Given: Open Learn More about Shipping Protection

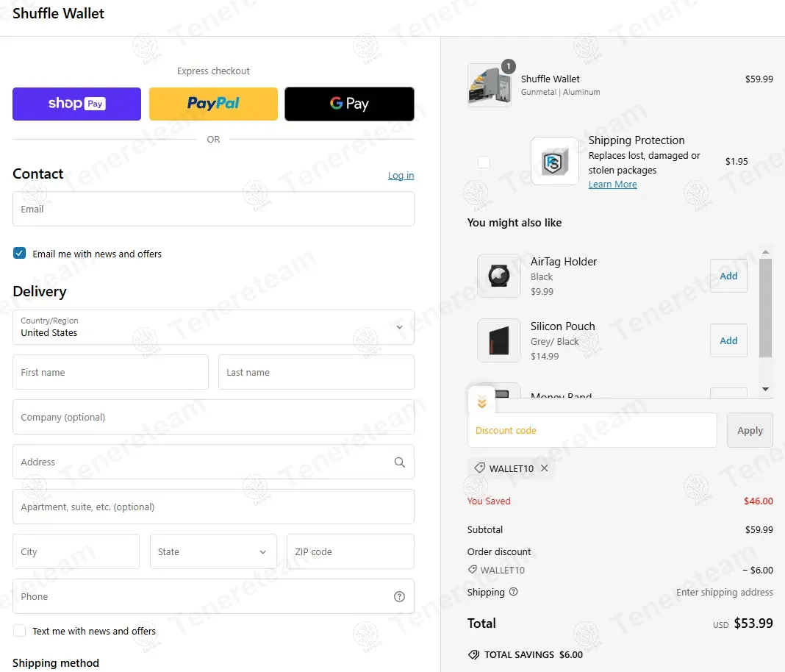Looking at the screenshot, I should pyautogui.click(x=613, y=185).
